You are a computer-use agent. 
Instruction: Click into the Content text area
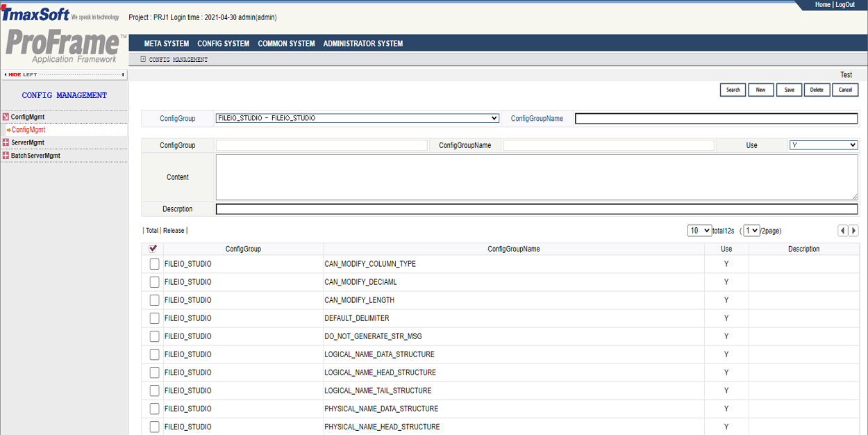tap(536, 177)
